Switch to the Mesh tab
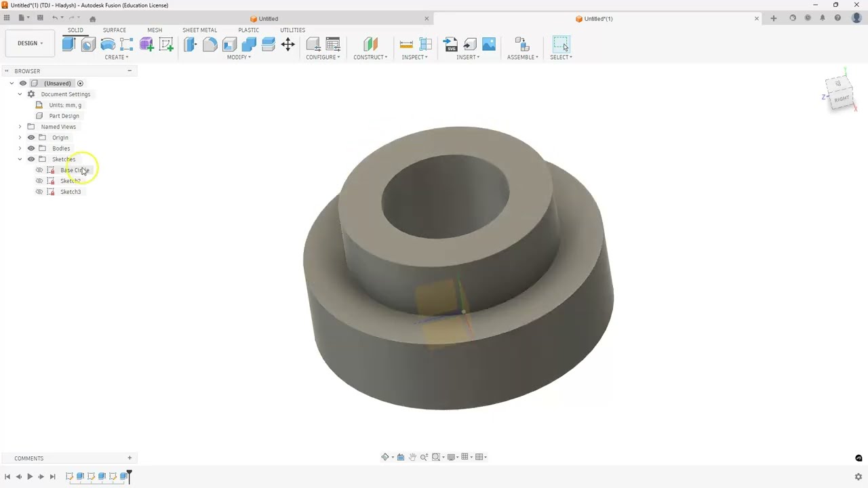 click(155, 30)
